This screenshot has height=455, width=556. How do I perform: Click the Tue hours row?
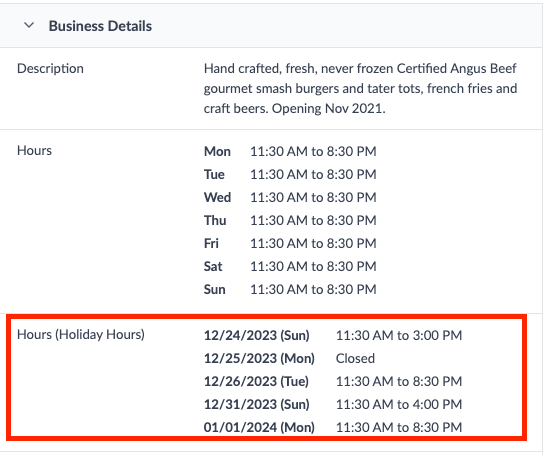(x=290, y=174)
